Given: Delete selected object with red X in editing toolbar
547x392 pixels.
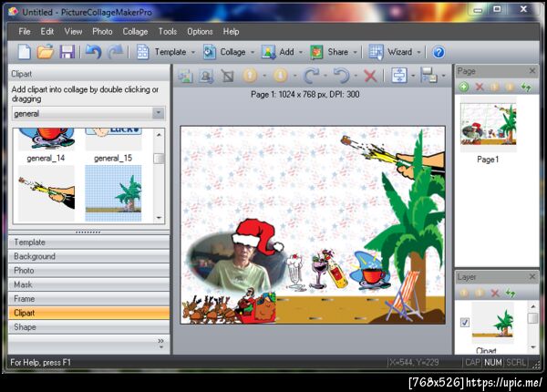Looking at the screenshot, I should click(370, 76).
